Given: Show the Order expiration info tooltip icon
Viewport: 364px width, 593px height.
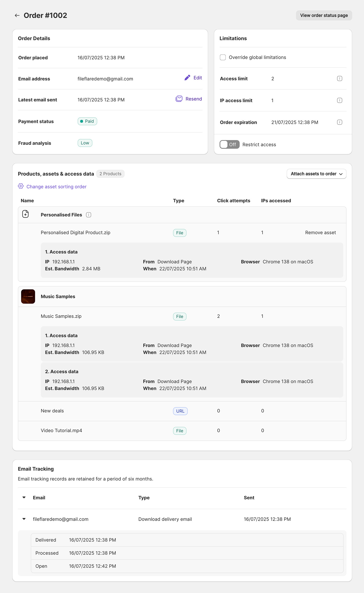Looking at the screenshot, I should click(339, 122).
